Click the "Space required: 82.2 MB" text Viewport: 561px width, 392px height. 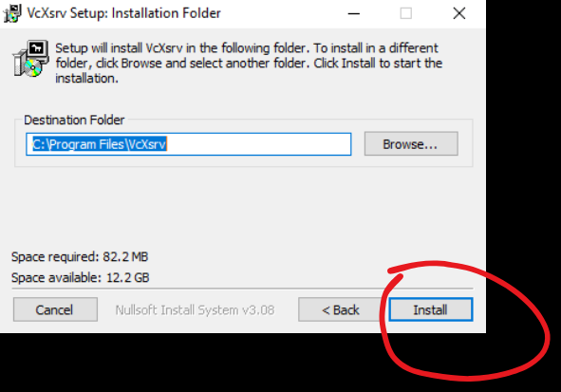point(80,257)
